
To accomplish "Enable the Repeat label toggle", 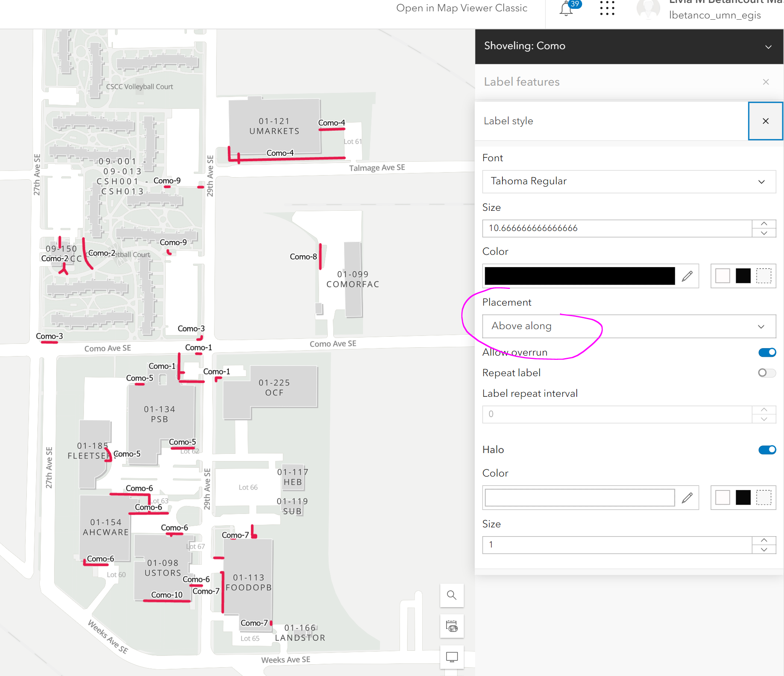I will click(x=766, y=372).
